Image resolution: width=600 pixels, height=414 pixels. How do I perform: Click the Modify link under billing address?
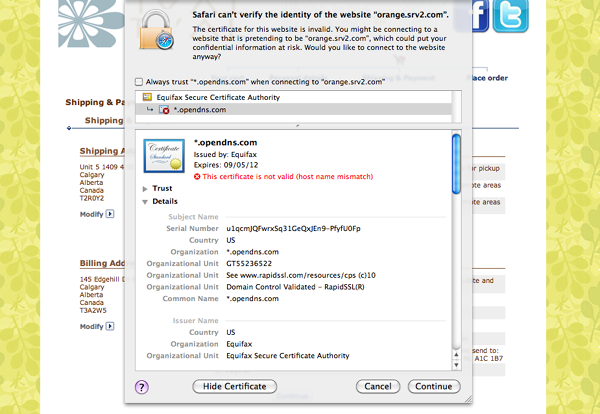[x=90, y=326]
